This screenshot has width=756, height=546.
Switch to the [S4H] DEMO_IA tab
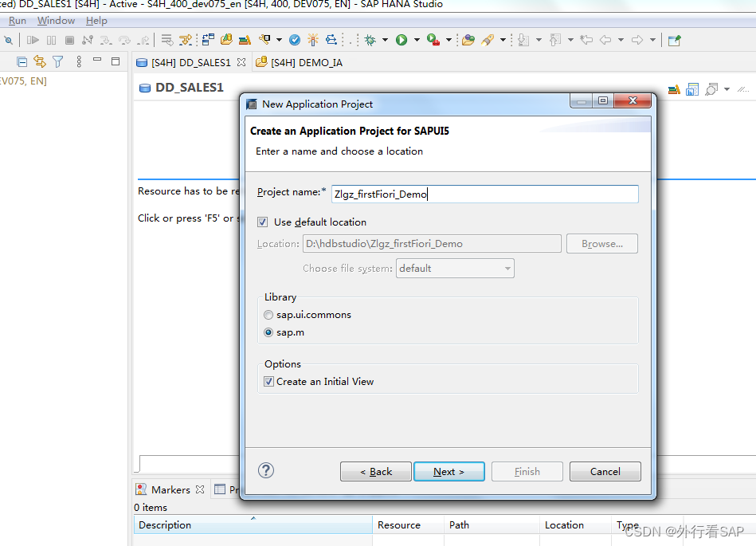tap(300, 63)
